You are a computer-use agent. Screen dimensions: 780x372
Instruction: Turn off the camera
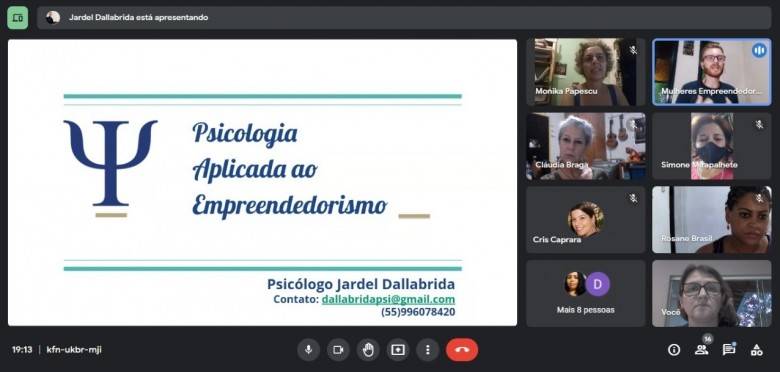(x=338, y=350)
